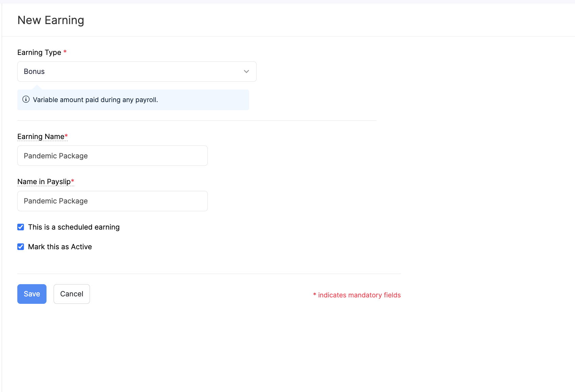This screenshot has width=575, height=392.
Task: Click the info icon in the blue banner
Action: [26, 99]
